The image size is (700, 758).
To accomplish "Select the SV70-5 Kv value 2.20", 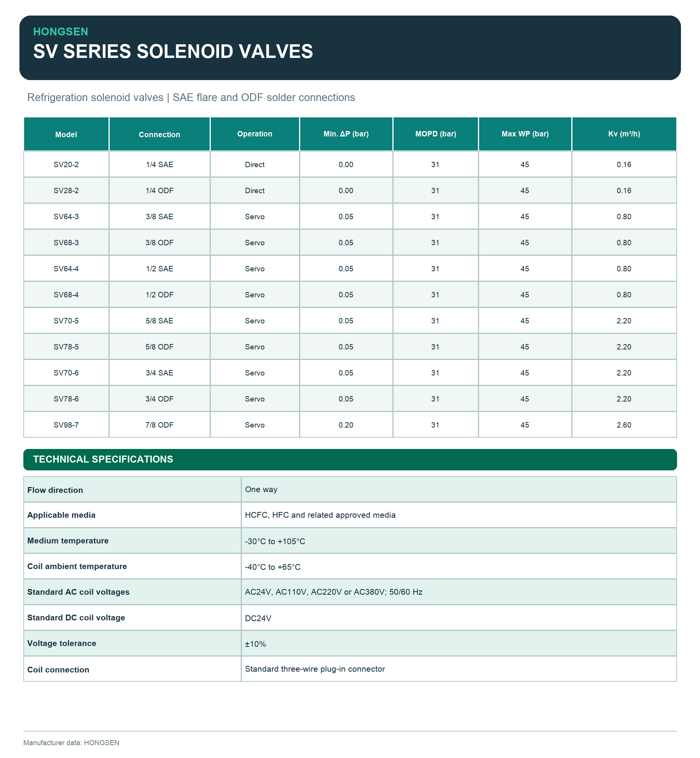I will point(624,321).
